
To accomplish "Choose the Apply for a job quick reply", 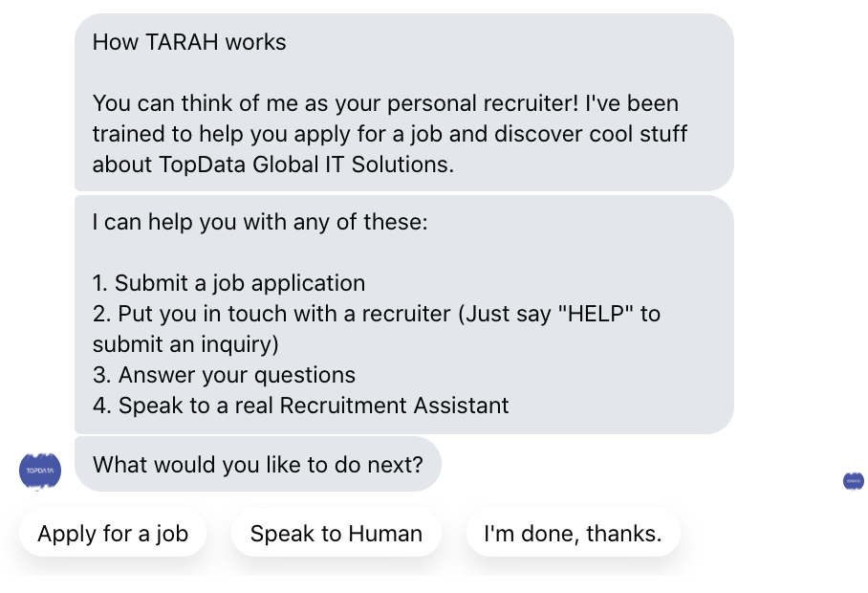I will (x=113, y=534).
